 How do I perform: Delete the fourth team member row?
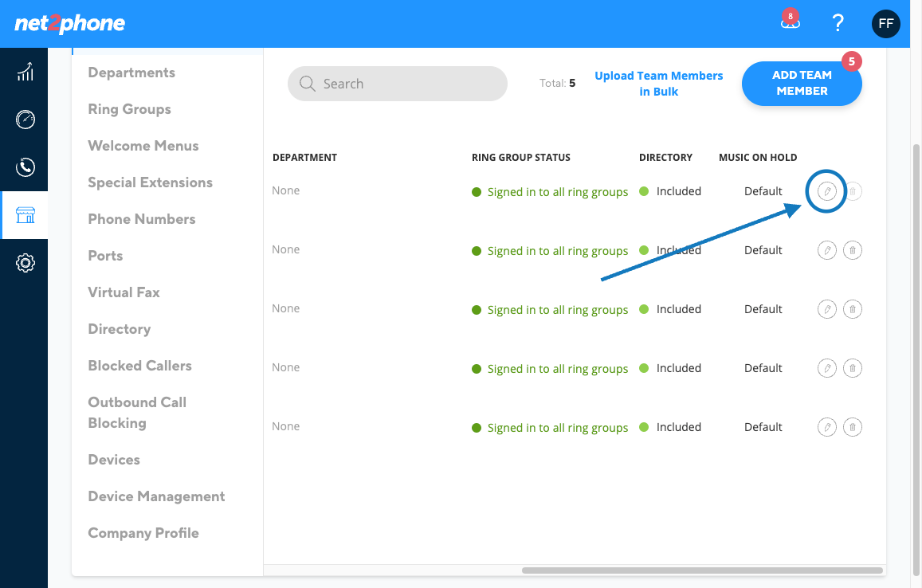pos(853,368)
